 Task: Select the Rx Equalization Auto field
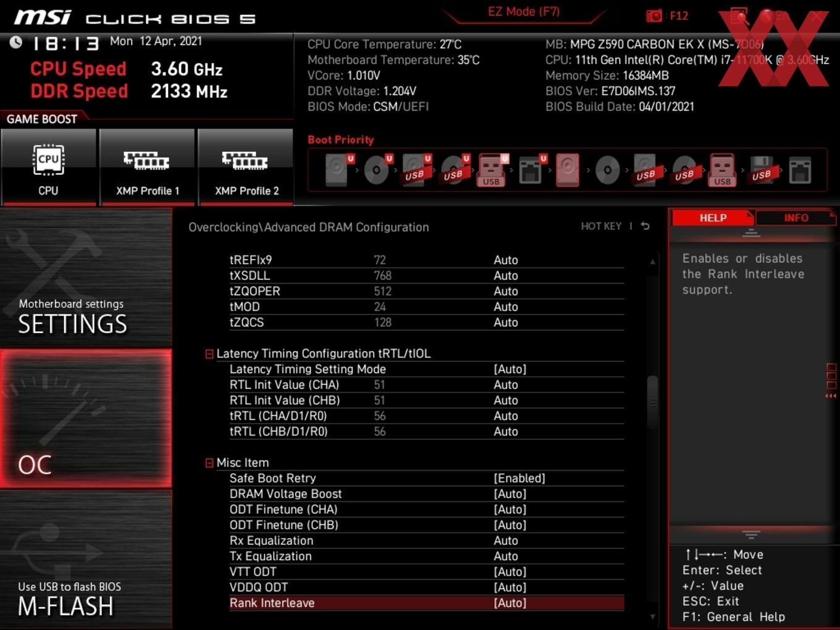506,540
